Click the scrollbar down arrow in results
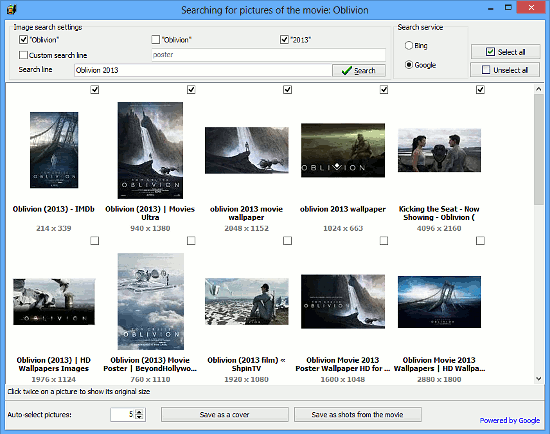The height and width of the screenshot is (434, 550). pos(538,378)
